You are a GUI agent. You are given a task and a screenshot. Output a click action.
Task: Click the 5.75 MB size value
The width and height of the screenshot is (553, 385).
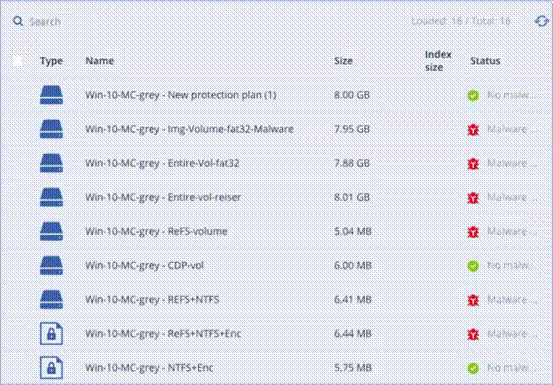pos(353,367)
